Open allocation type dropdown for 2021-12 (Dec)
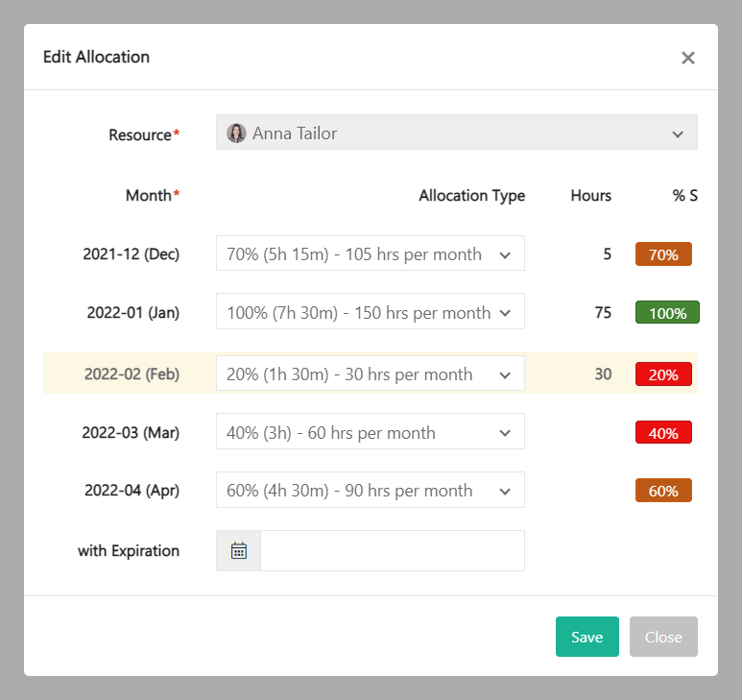The image size is (742, 700). (x=371, y=253)
